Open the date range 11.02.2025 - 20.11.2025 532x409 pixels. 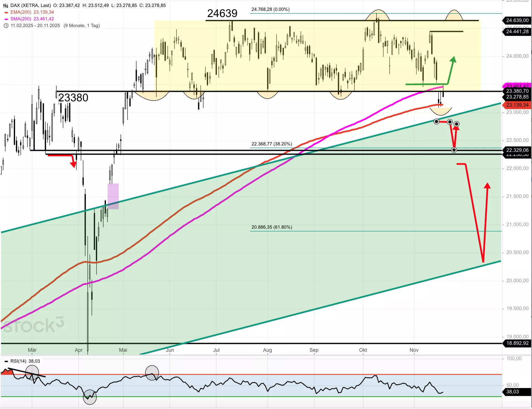click(x=35, y=26)
